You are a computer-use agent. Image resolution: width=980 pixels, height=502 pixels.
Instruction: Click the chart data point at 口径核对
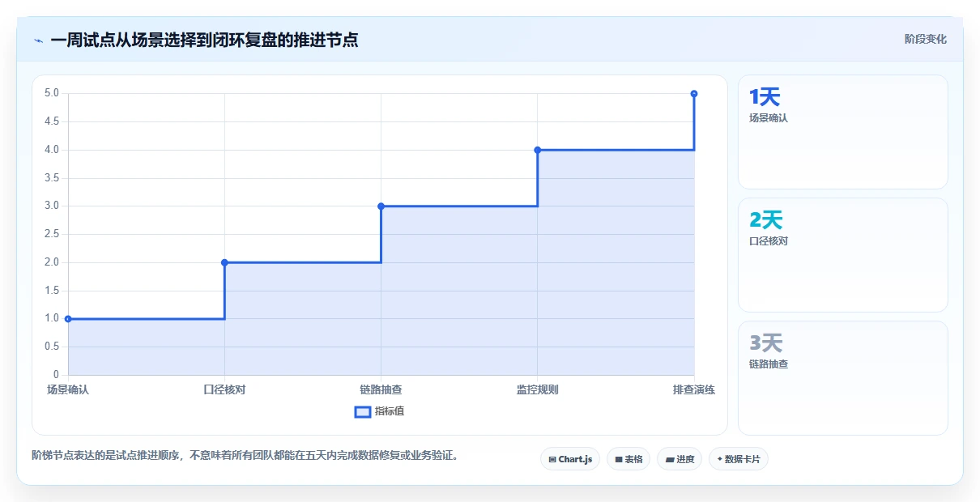click(224, 262)
